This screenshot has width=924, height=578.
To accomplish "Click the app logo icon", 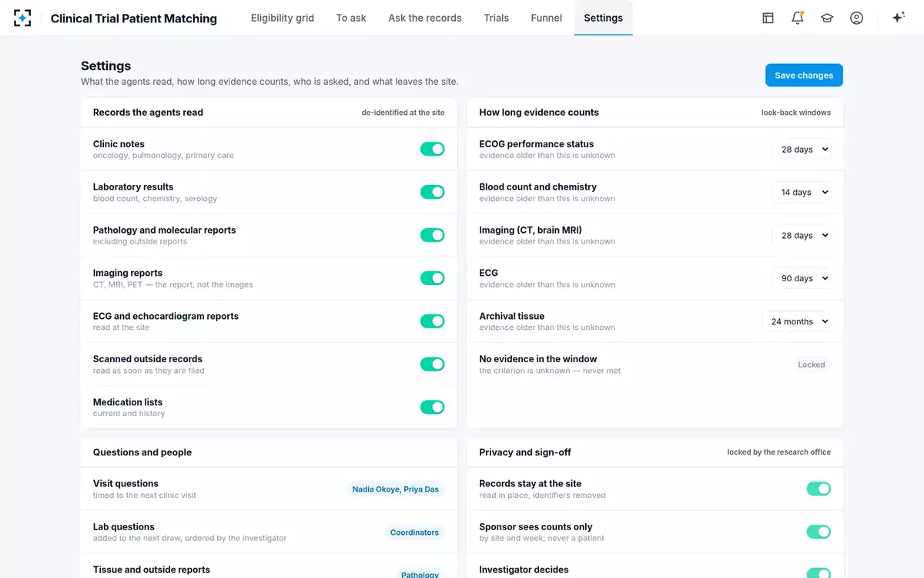I will (x=22, y=18).
